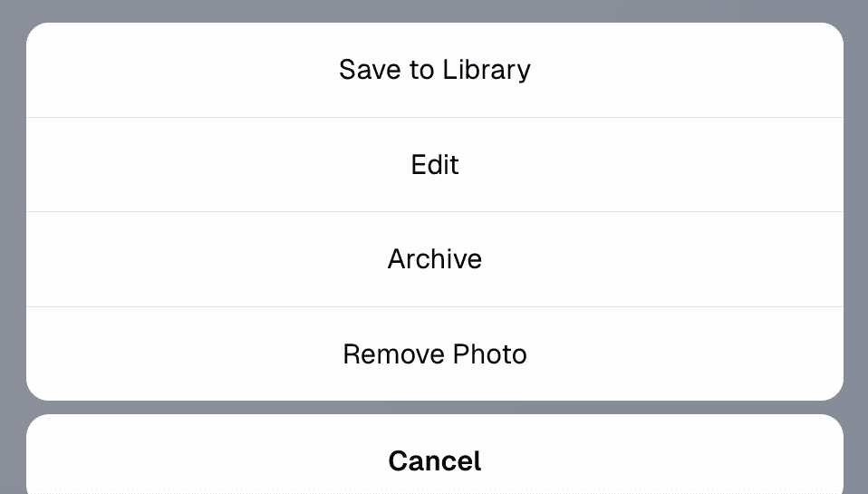Close the action sheet with Cancel
Screen dimensions: 868x494
click(x=435, y=460)
